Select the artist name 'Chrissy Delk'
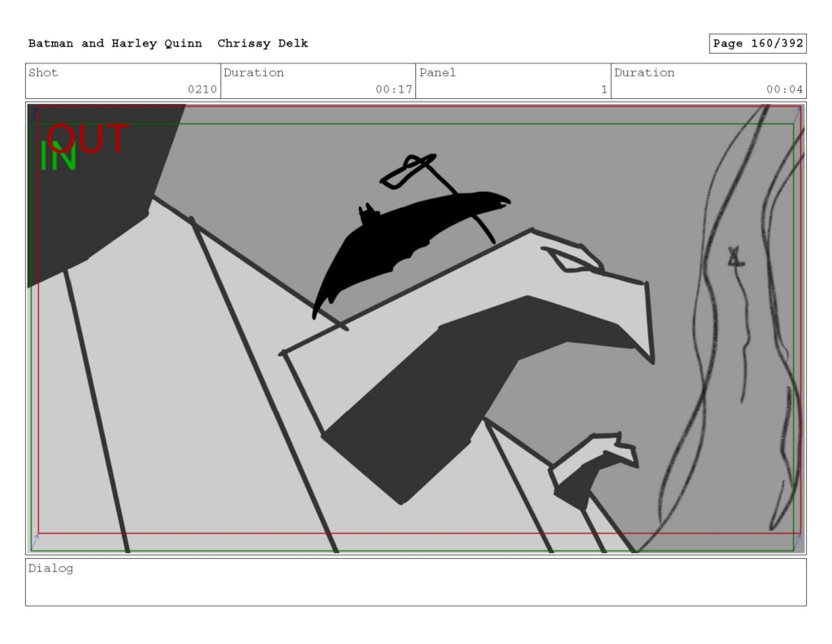The width and height of the screenshot is (832, 644). (x=262, y=44)
